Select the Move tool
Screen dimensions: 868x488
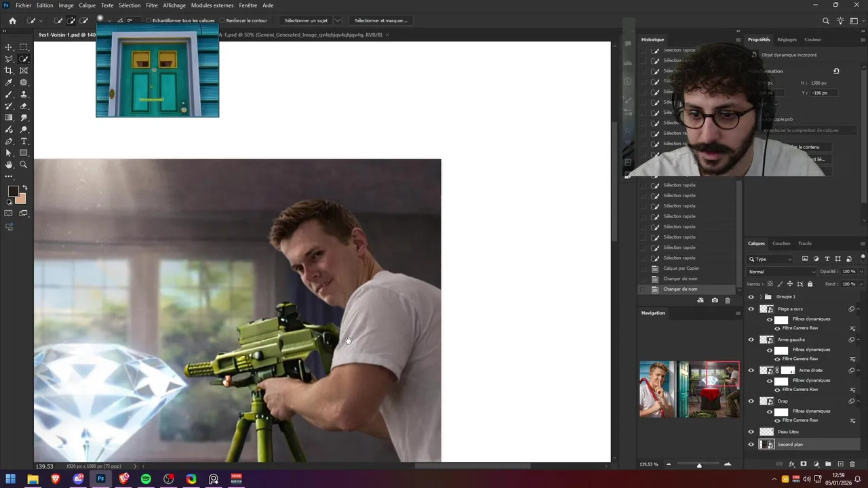[x=9, y=47]
